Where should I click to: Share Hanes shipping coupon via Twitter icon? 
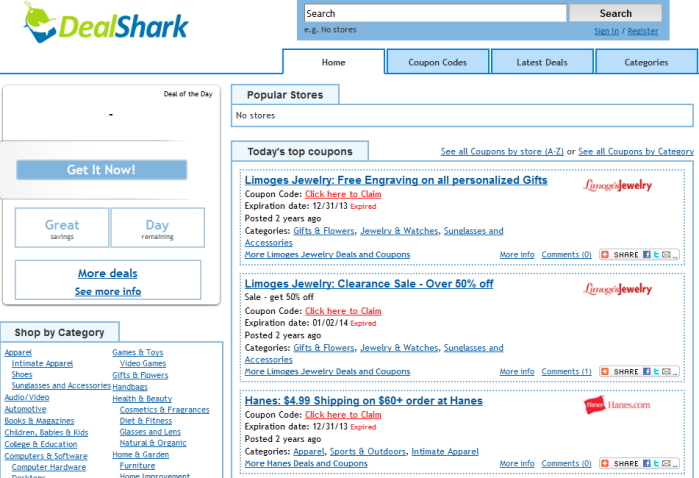656,463
